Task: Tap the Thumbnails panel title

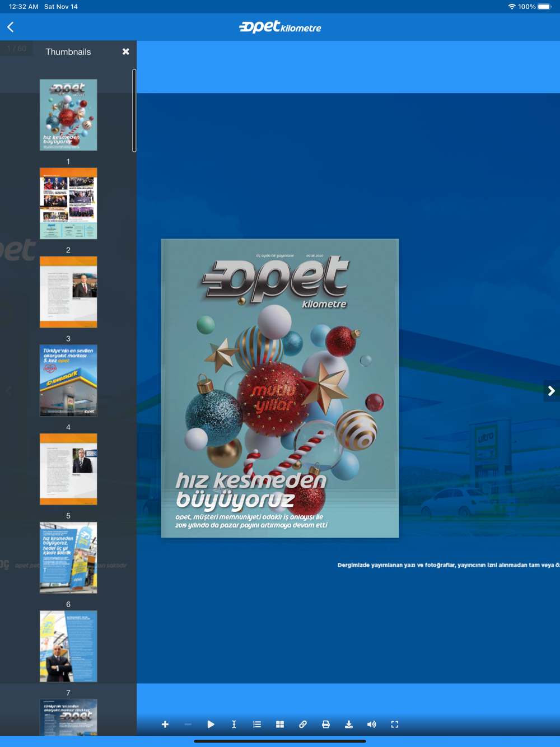Action: point(68,52)
